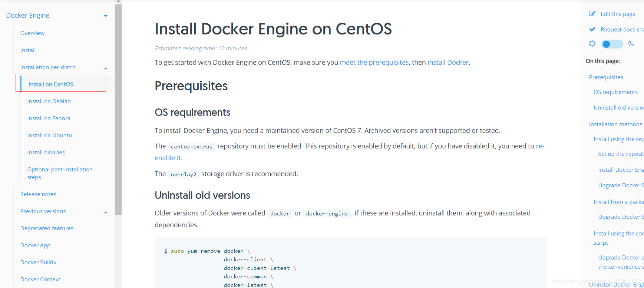The width and height of the screenshot is (644, 288).
Task: Collapse the Installation per distro caret
Action: (x=106, y=68)
